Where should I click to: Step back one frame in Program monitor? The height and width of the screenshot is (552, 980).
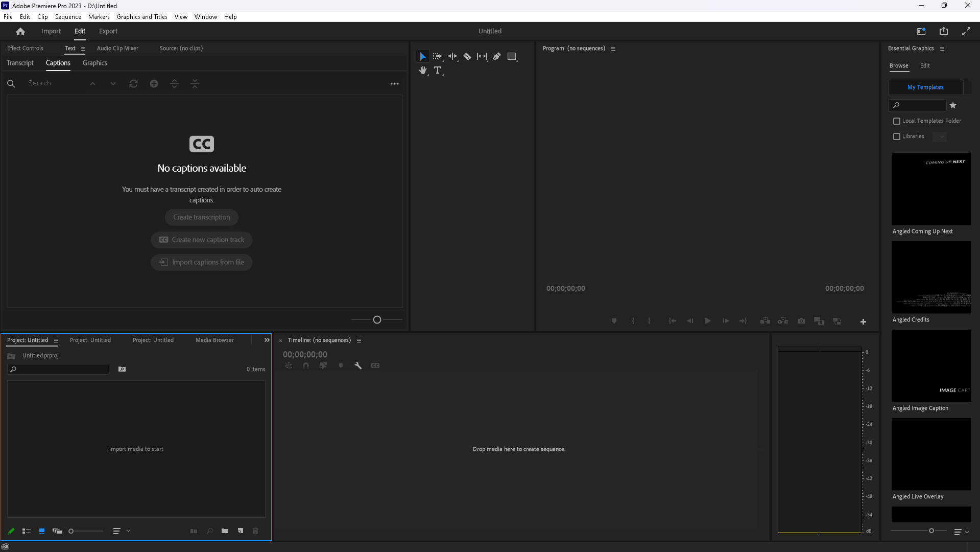[690, 321]
